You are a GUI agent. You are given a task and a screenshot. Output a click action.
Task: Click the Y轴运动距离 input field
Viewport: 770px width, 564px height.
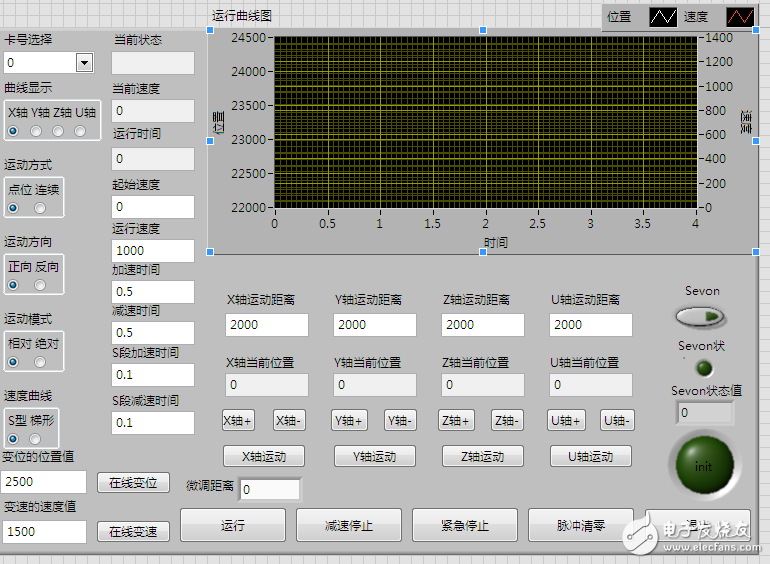[x=375, y=325]
